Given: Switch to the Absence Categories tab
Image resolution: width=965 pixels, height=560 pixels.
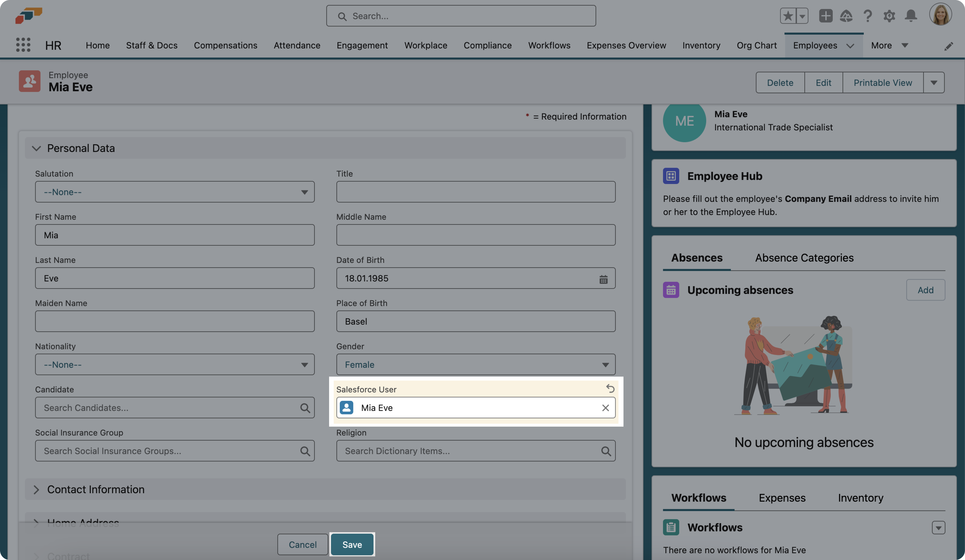Looking at the screenshot, I should pos(804,258).
